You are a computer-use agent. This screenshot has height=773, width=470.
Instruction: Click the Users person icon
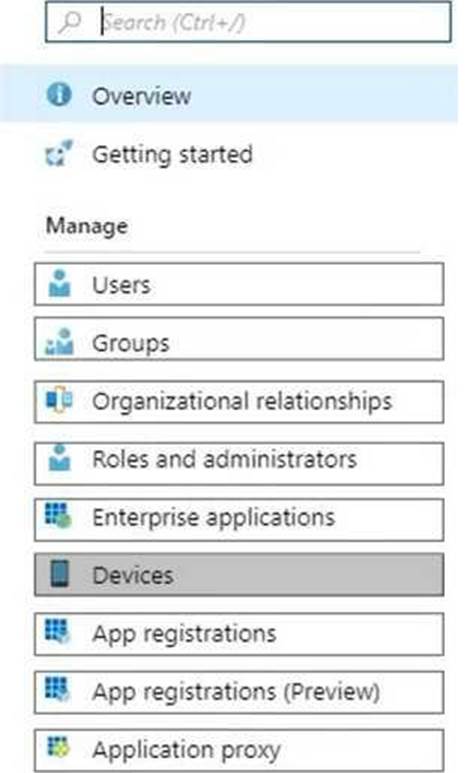click(59, 283)
